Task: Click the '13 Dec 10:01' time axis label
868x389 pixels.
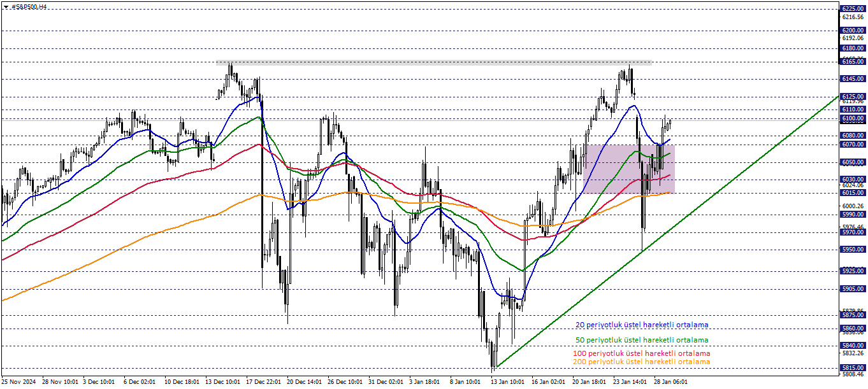Action: [x=222, y=382]
